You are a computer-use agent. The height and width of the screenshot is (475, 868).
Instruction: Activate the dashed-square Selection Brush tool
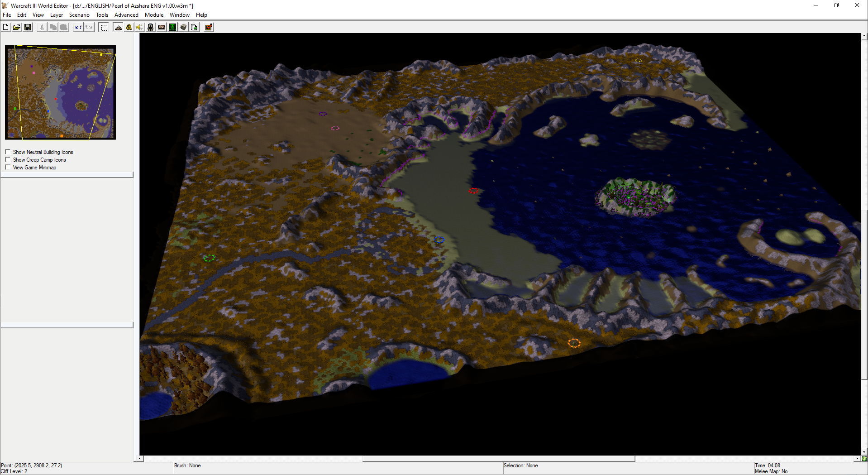pos(104,27)
